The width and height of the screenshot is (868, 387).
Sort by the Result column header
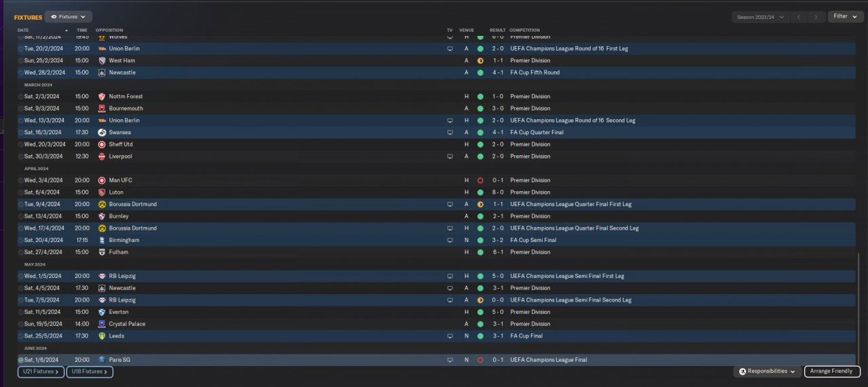coord(498,30)
